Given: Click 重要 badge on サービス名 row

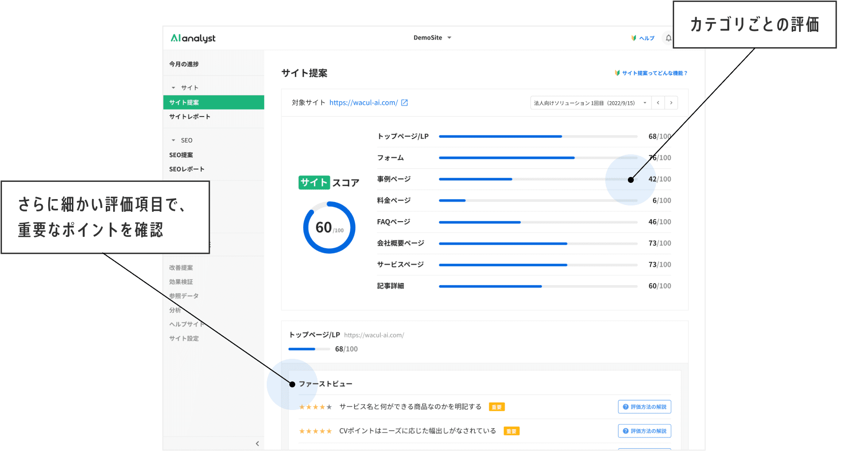Looking at the screenshot, I should [497, 408].
